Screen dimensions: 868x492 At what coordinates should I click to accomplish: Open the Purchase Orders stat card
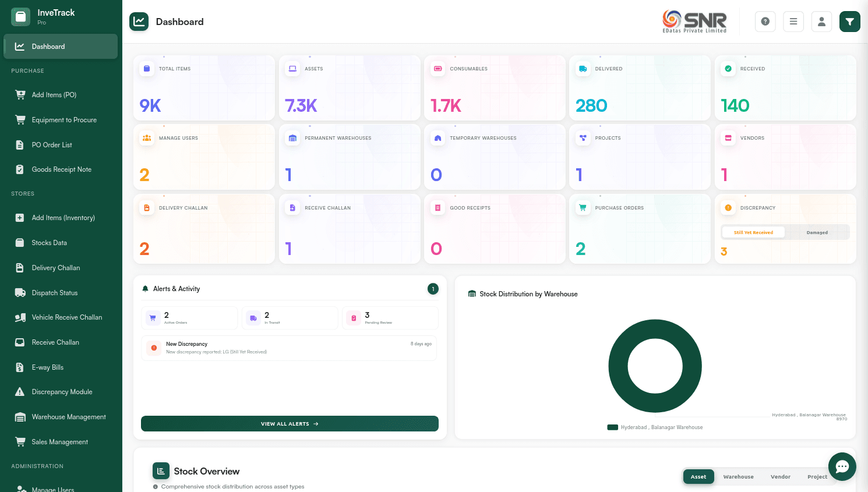click(x=639, y=229)
